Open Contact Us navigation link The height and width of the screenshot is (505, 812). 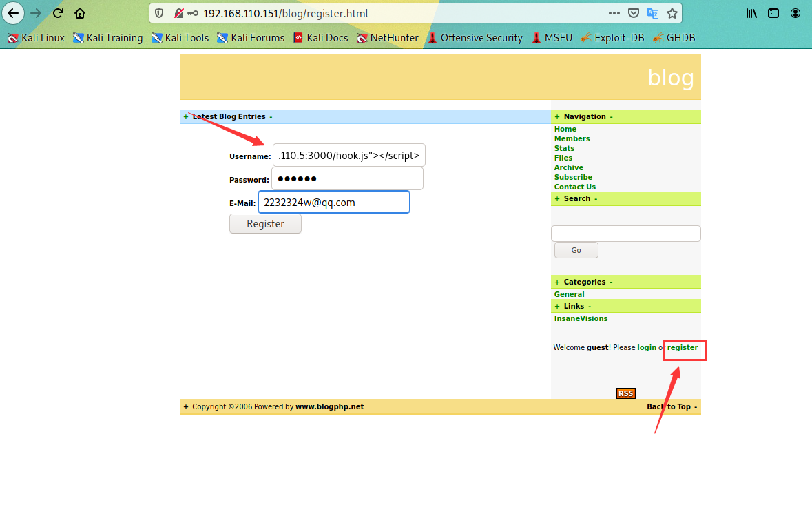click(x=575, y=187)
